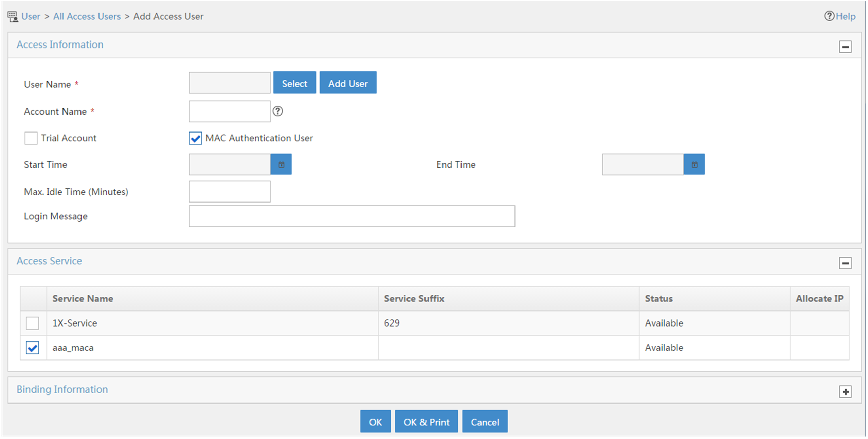The image size is (868, 439).
Task: Focus the End Time field
Action: click(643, 164)
